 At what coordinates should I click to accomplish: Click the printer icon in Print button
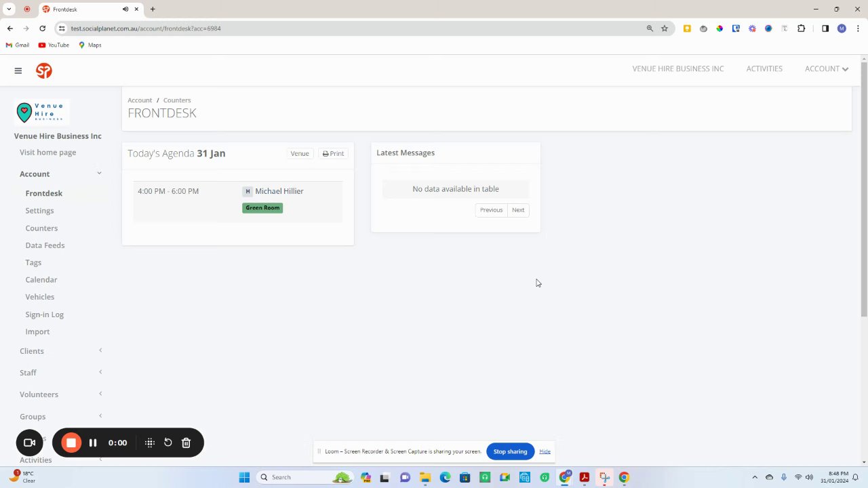pyautogui.click(x=325, y=154)
